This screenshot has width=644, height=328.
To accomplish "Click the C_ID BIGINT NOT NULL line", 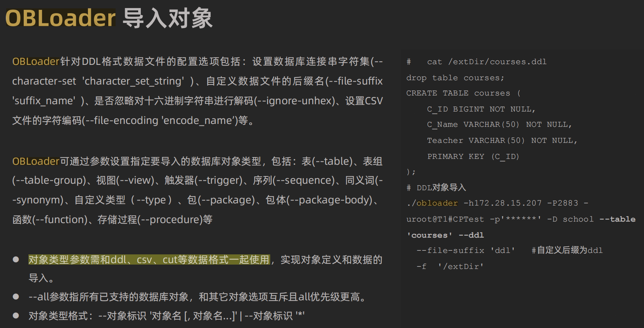I will pos(481,109).
